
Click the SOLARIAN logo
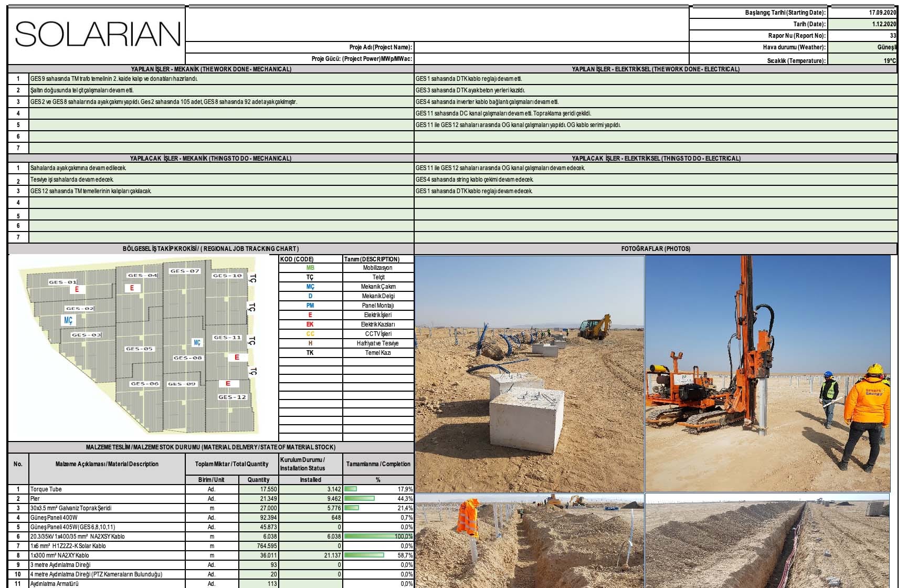point(98,35)
